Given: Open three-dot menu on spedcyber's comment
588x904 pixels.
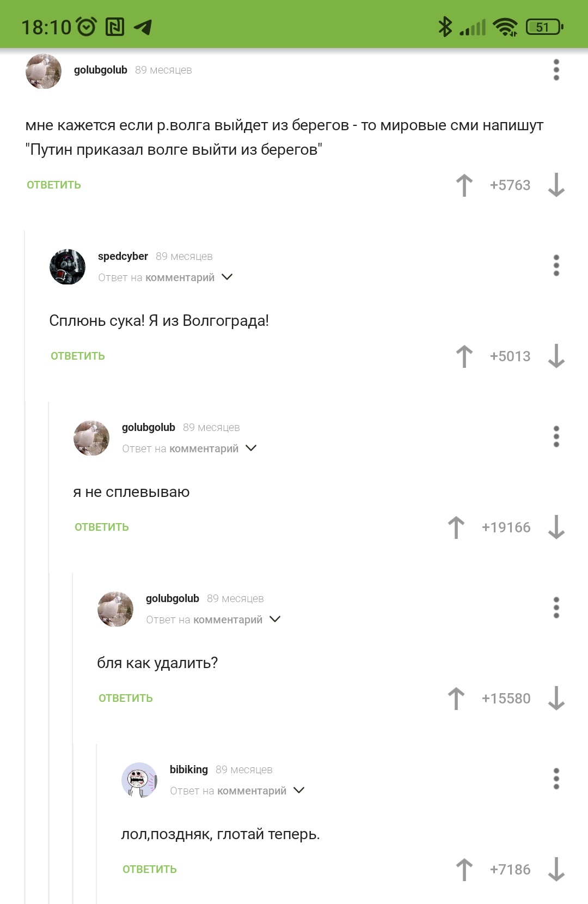Looking at the screenshot, I should pos(556,265).
